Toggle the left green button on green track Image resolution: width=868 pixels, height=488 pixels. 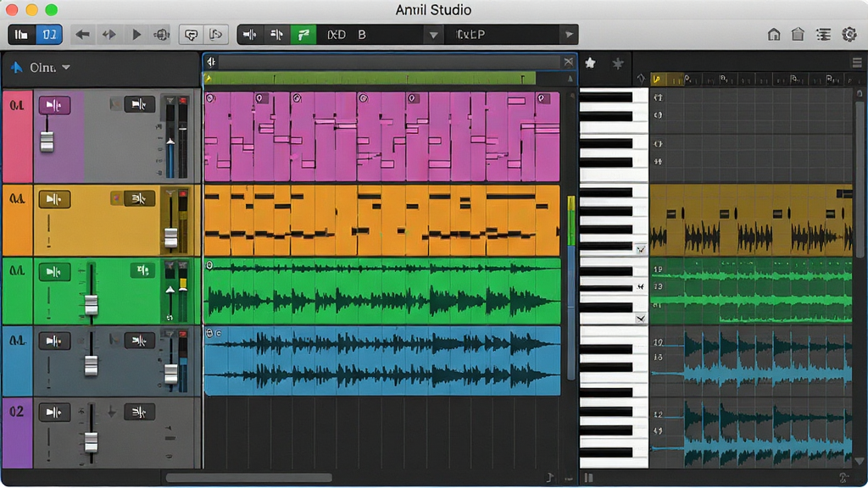pyautogui.click(x=54, y=272)
